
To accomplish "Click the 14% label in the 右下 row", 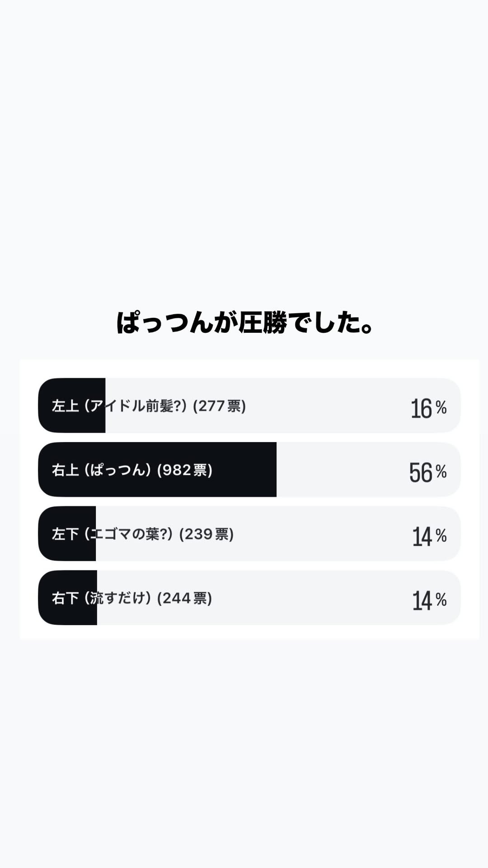I will 429,601.
